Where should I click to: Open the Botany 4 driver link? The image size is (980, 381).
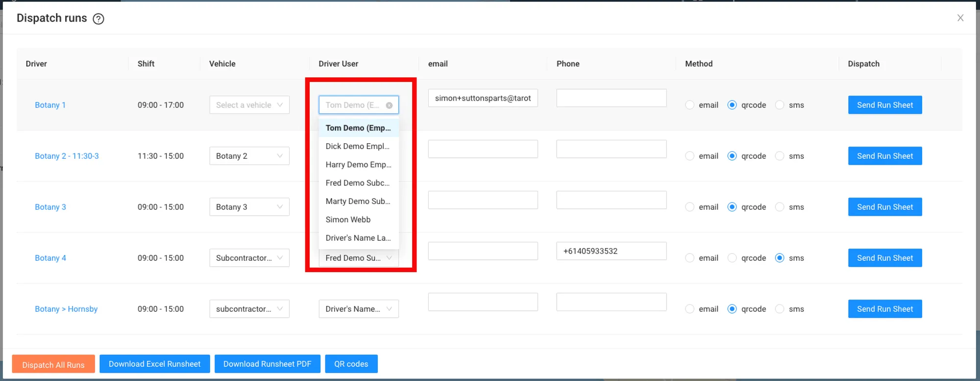point(50,258)
